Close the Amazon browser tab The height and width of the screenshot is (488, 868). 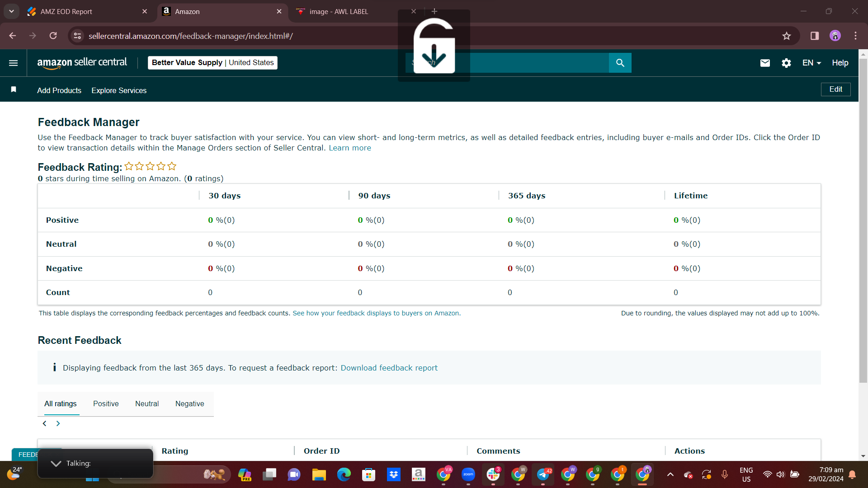(x=279, y=11)
